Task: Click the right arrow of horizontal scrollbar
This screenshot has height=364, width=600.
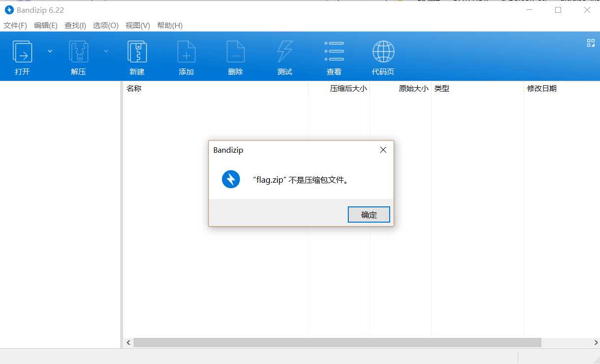Action: [595, 342]
